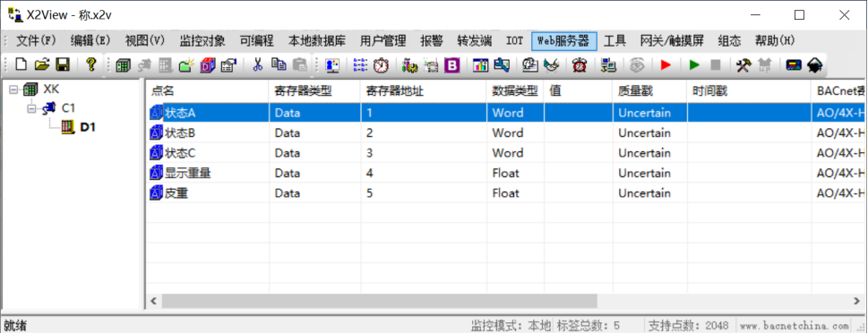Click the Open file folder icon

(42, 64)
